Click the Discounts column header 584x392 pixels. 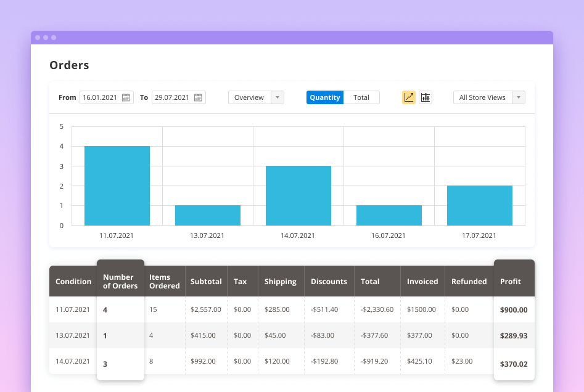(329, 282)
